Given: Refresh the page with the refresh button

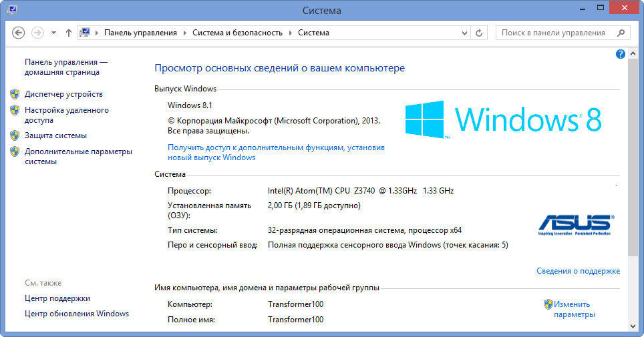Looking at the screenshot, I should pyautogui.click(x=479, y=33).
